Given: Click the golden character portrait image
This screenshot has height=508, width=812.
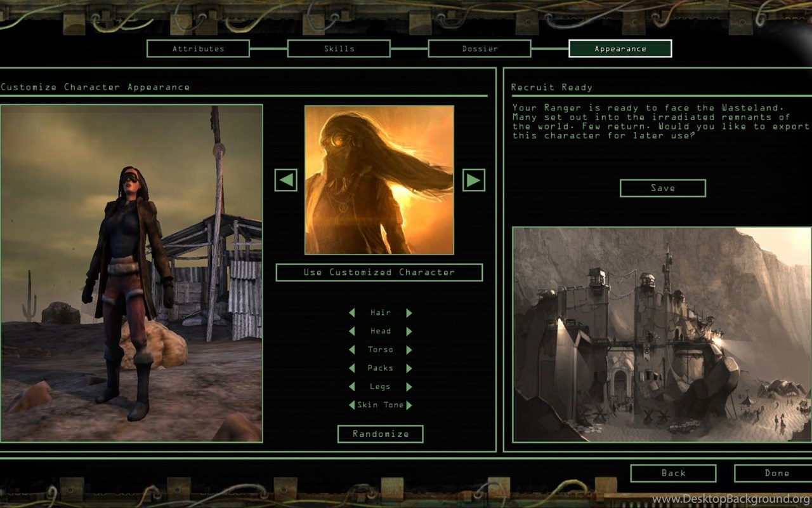Looking at the screenshot, I should [379, 180].
